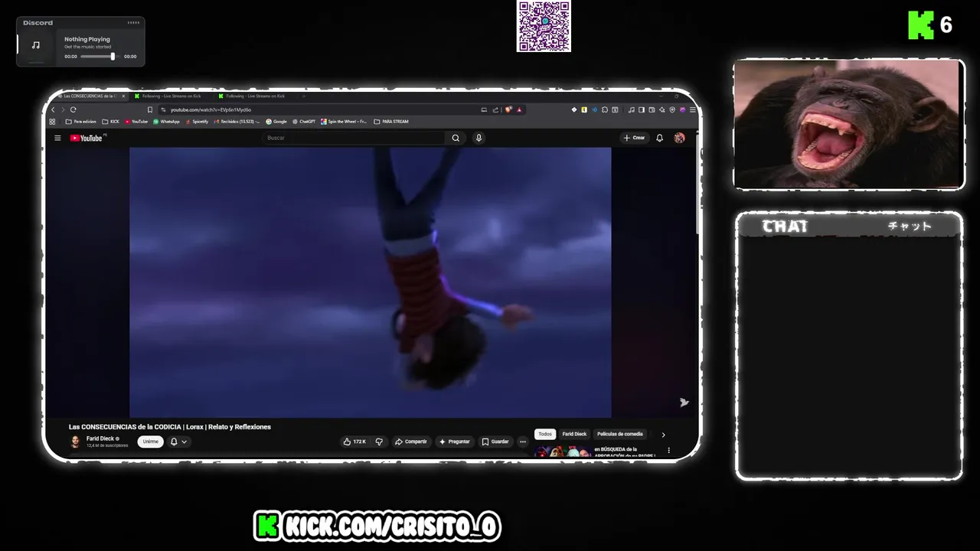Open the Leo AI sparkle icon

pyautogui.click(x=662, y=109)
